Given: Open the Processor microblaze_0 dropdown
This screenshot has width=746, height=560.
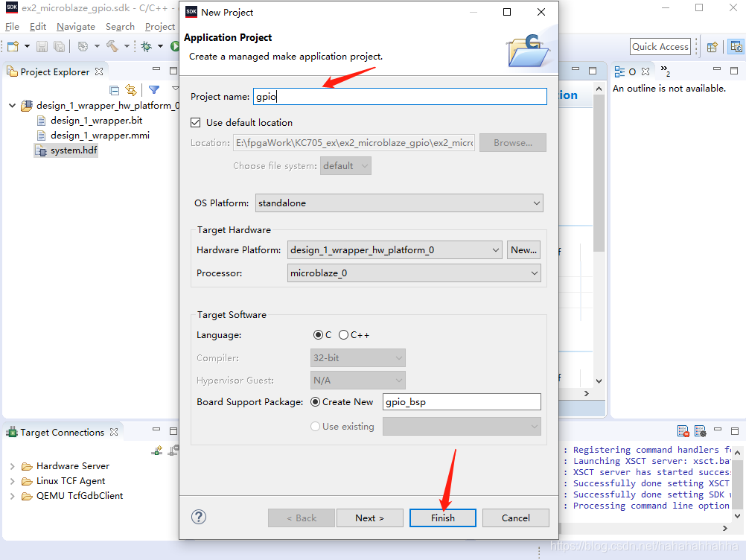Looking at the screenshot, I should point(414,273).
